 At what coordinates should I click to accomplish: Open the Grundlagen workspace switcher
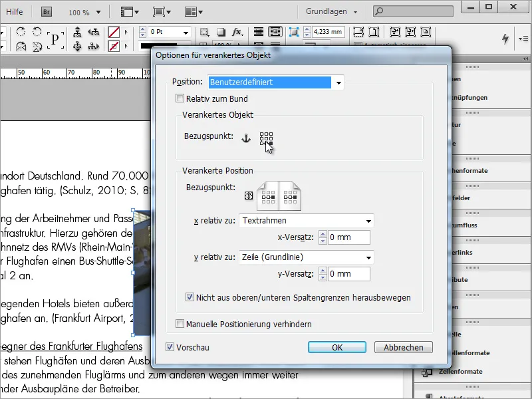331,11
